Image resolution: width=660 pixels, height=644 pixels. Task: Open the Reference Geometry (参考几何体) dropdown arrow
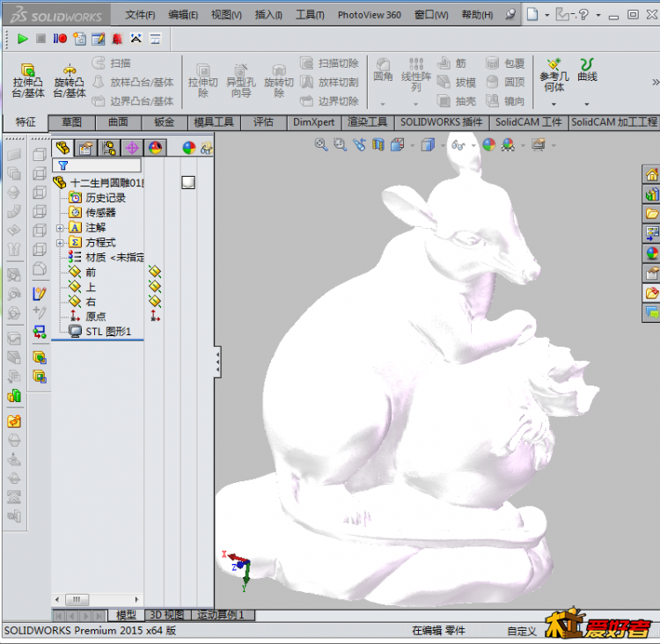[554, 104]
